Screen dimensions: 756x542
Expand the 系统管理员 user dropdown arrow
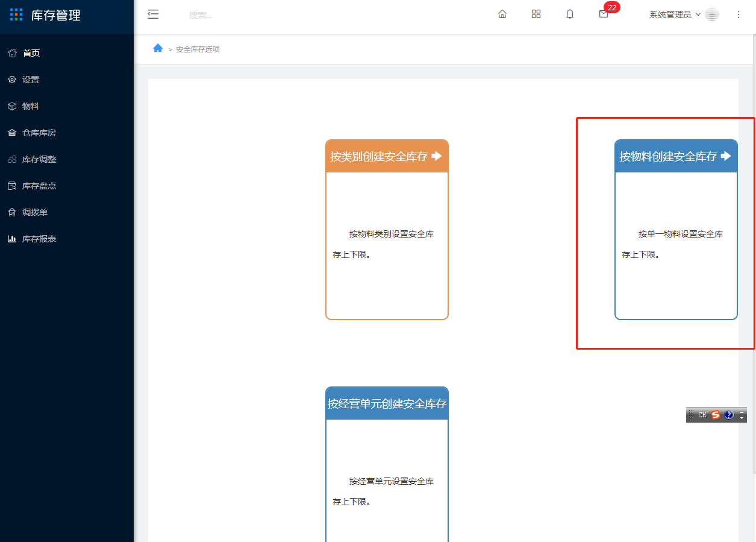[x=698, y=14]
